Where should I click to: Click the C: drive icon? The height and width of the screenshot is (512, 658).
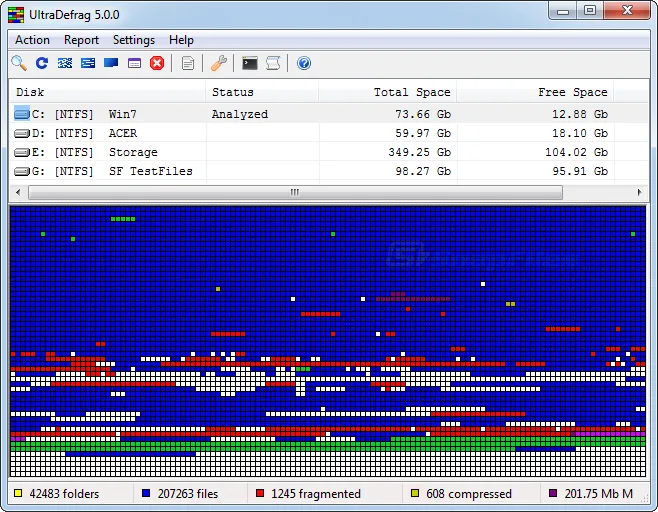point(22,114)
